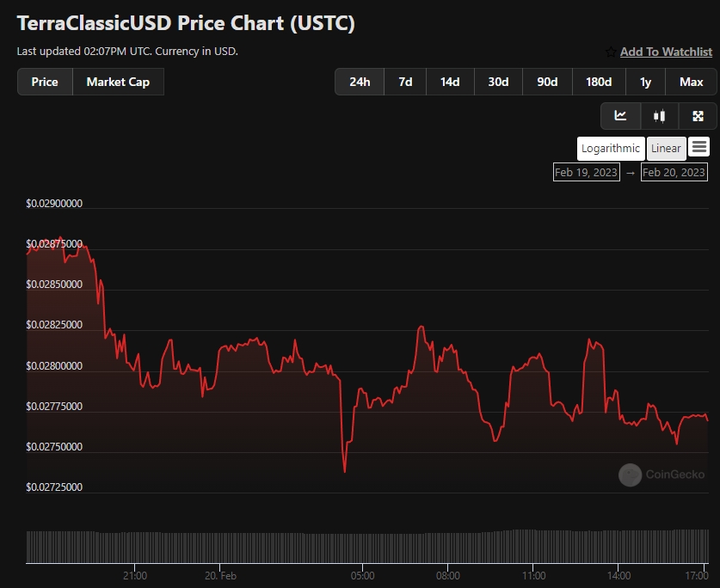This screenshot has height=588, width=720.
Task: Select the 30d time range
Action: coord(498,82)
